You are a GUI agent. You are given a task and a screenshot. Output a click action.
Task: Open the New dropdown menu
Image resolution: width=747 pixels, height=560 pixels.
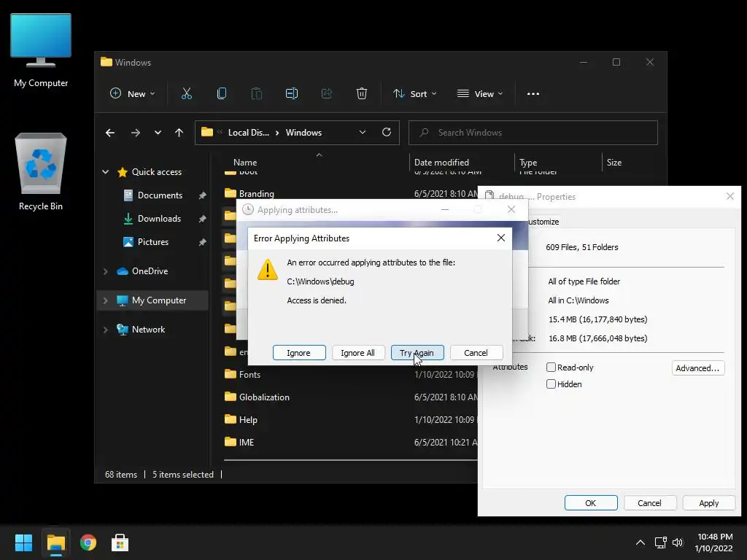pyautogui.click(x=133, y=94)
